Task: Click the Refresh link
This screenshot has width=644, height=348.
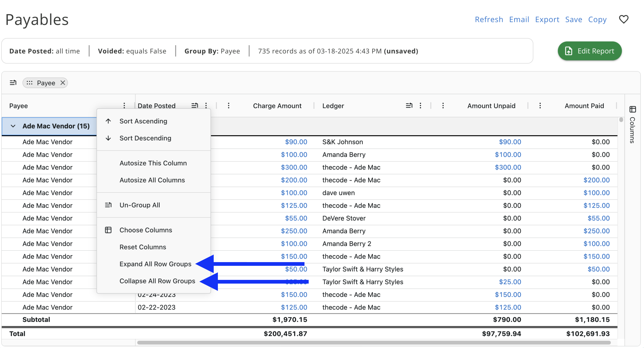Action: tap(489, 19)
